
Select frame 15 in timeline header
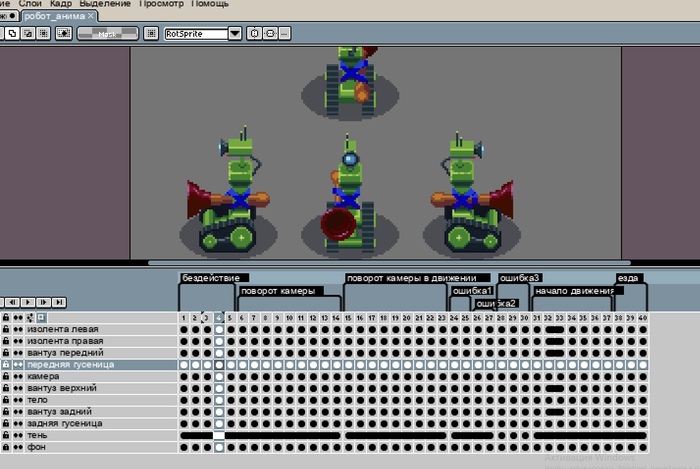(348, 318)
